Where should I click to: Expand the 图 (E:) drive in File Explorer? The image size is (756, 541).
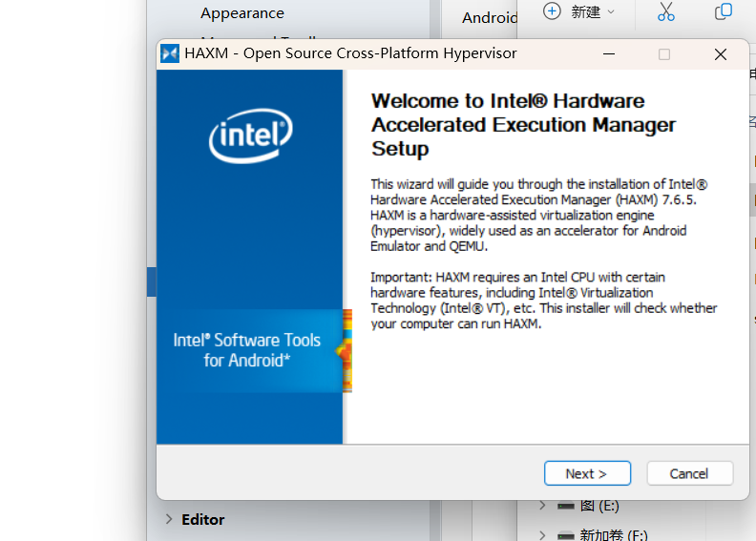point(542,505)
